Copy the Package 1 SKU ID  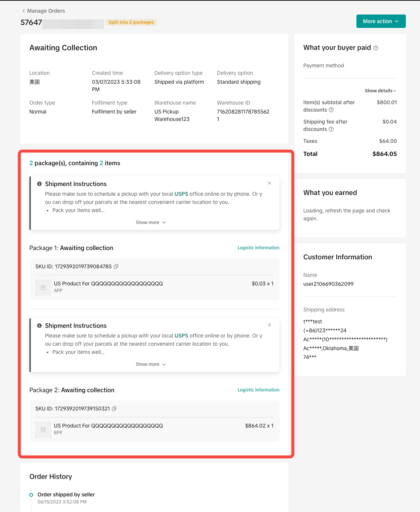point(116,266)
